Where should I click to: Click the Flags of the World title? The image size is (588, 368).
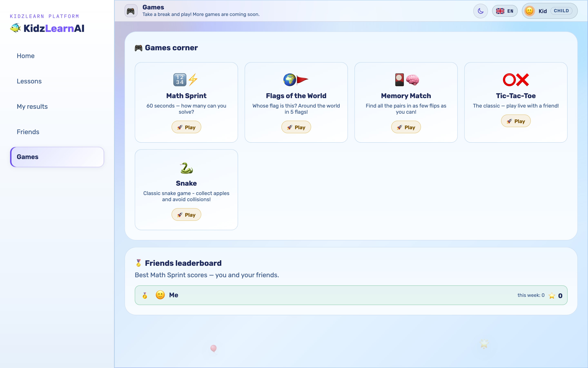point(296,96)
